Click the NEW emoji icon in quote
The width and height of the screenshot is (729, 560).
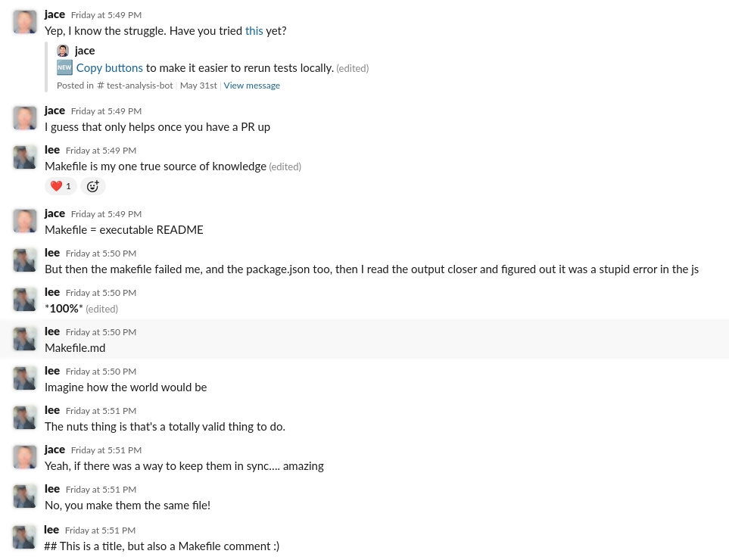pyautogui.click(x=64, y=68)
